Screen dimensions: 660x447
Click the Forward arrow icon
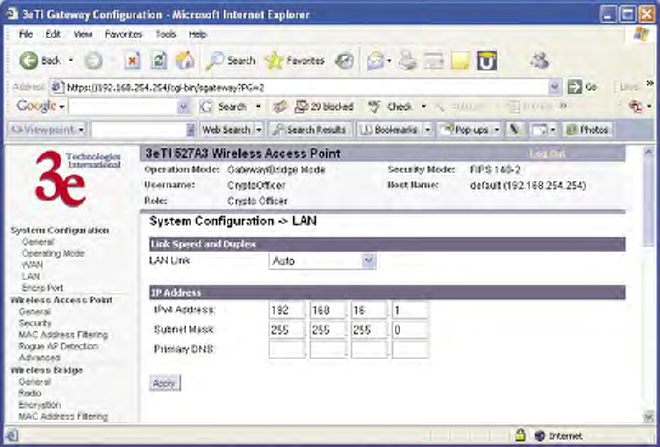[x=93, y=61]
